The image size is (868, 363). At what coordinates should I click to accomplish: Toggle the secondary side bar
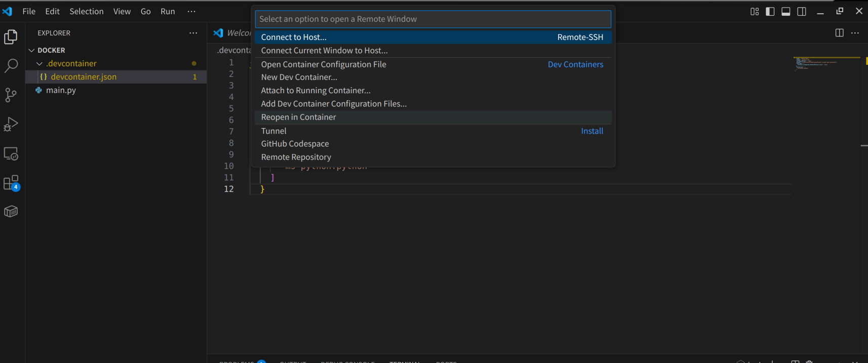[802, 11]
